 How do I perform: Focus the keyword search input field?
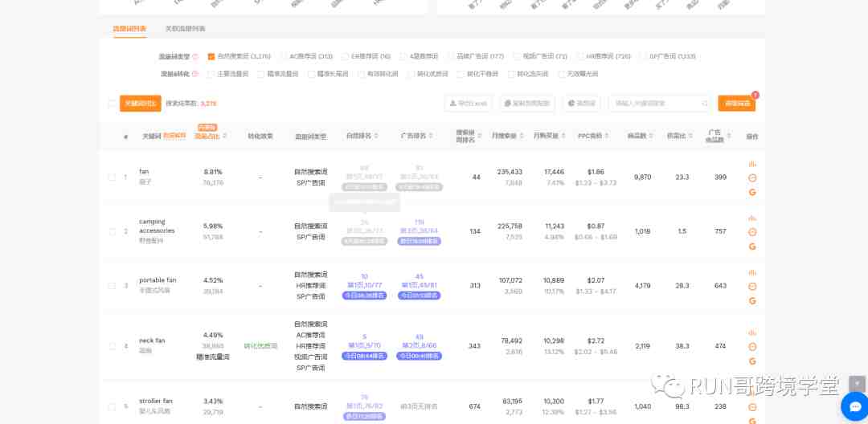(655, 104)
